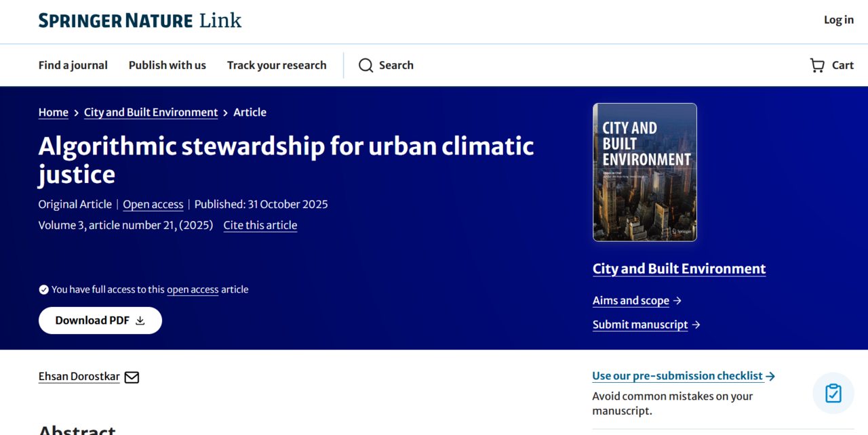Open the Search magnifier icon
868x435 pixels.
pyautogui.click(x=366, y=65)
